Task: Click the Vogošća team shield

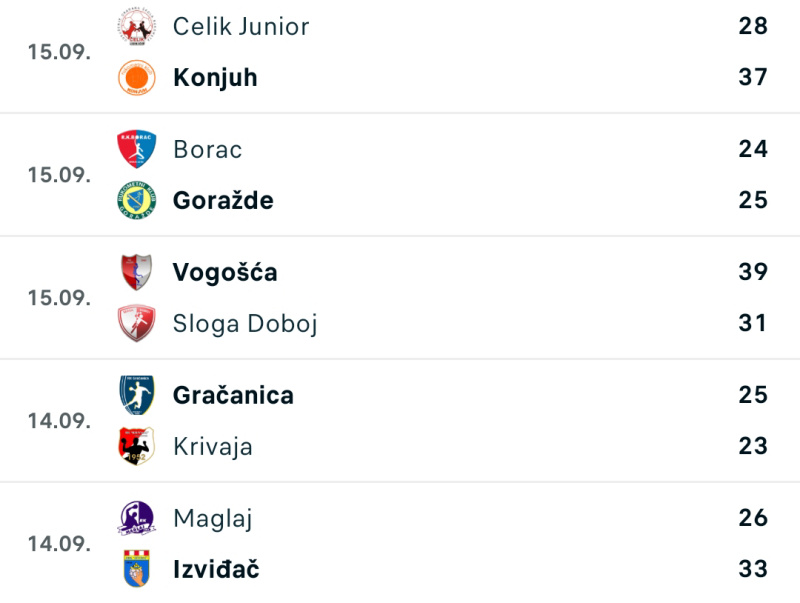Action: click(x=136, y=272)
